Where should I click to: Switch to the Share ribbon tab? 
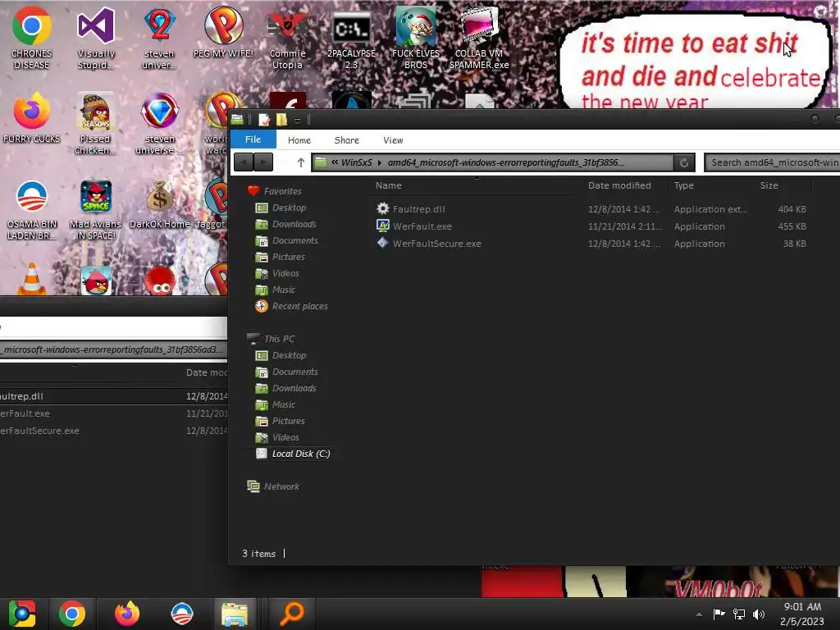tap(347, 140)
